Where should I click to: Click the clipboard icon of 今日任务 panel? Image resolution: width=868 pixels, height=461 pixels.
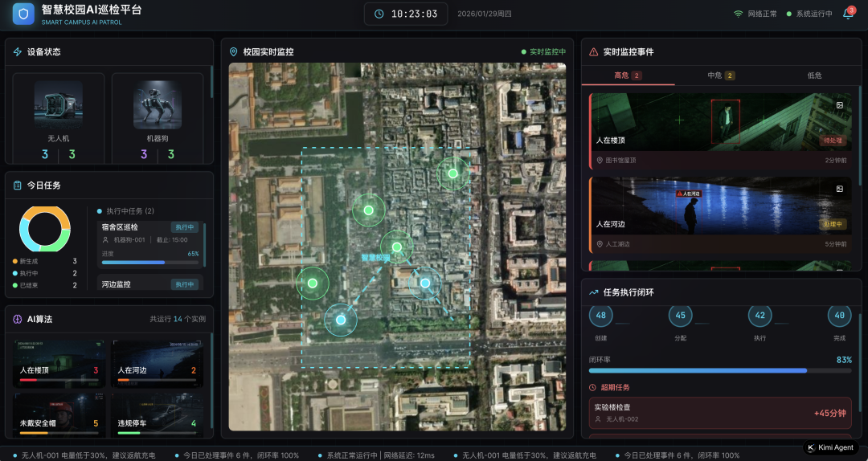[x=17, y=186]
